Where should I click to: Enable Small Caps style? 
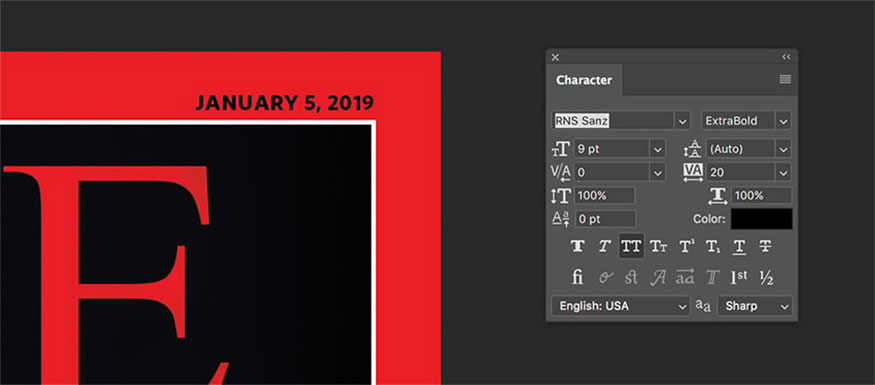(x=658, y=246)
